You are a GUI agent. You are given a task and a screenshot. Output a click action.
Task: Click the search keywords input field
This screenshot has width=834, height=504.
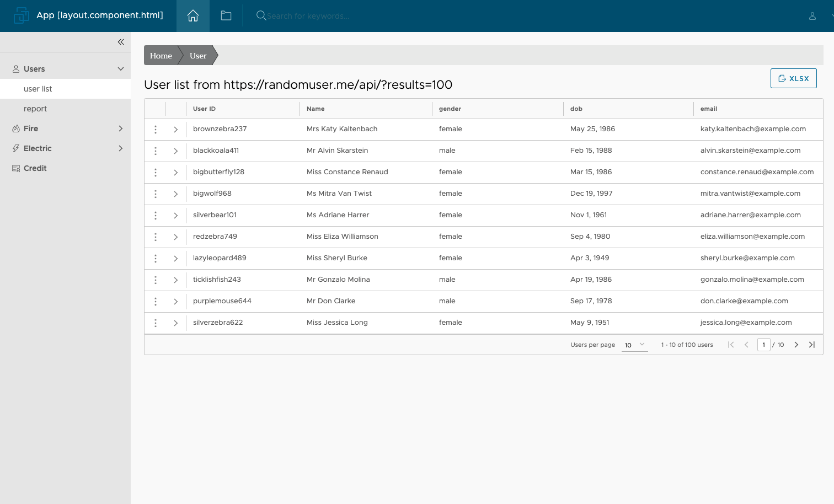pos(309,16)
